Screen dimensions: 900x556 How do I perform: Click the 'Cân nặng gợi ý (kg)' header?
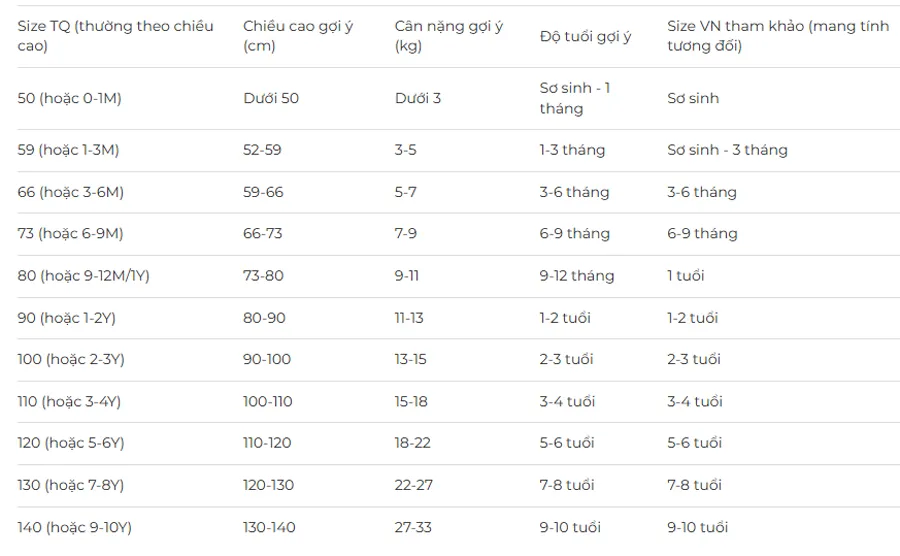coord(449,36)
